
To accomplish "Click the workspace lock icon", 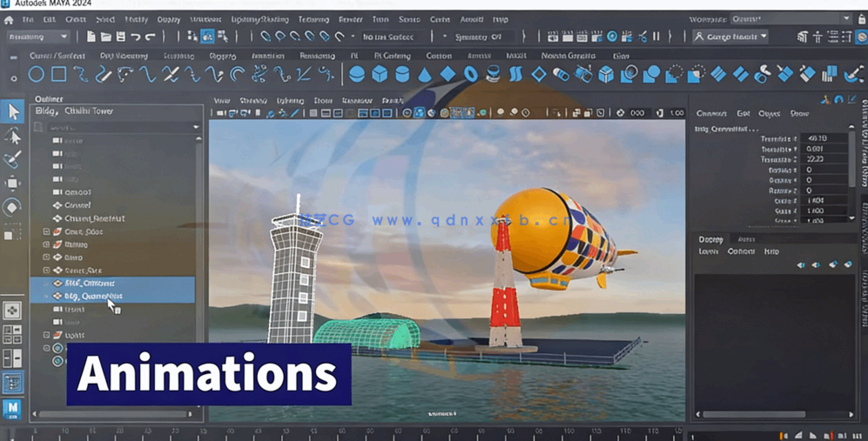I will [862, 19].
